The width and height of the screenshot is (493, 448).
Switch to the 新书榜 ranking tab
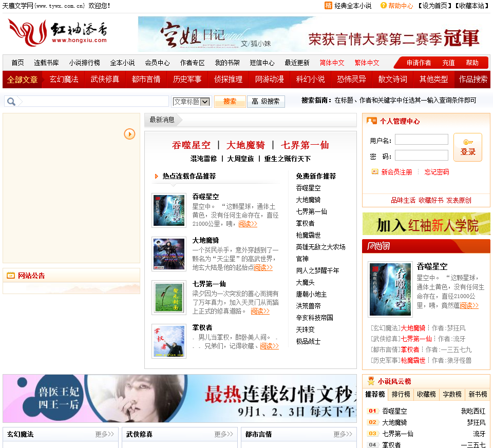point(478,394)
